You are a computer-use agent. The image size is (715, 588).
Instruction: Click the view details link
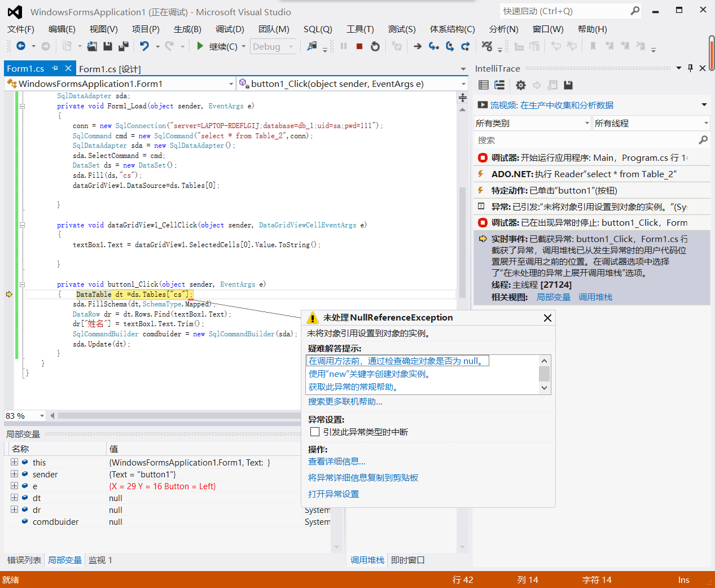(337, 461)
